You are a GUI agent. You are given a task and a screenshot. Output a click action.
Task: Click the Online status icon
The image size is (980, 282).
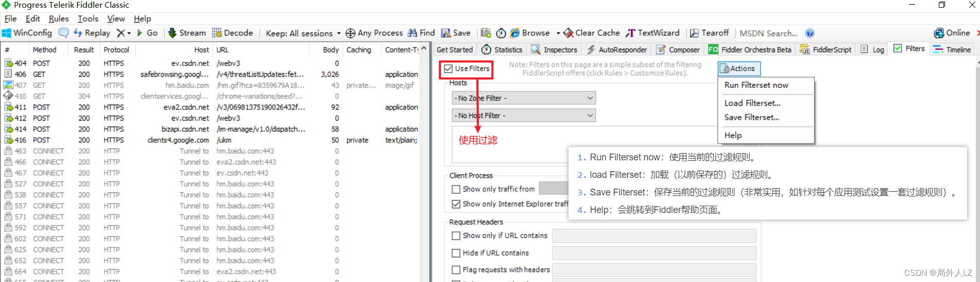click(x=939, y=33)
